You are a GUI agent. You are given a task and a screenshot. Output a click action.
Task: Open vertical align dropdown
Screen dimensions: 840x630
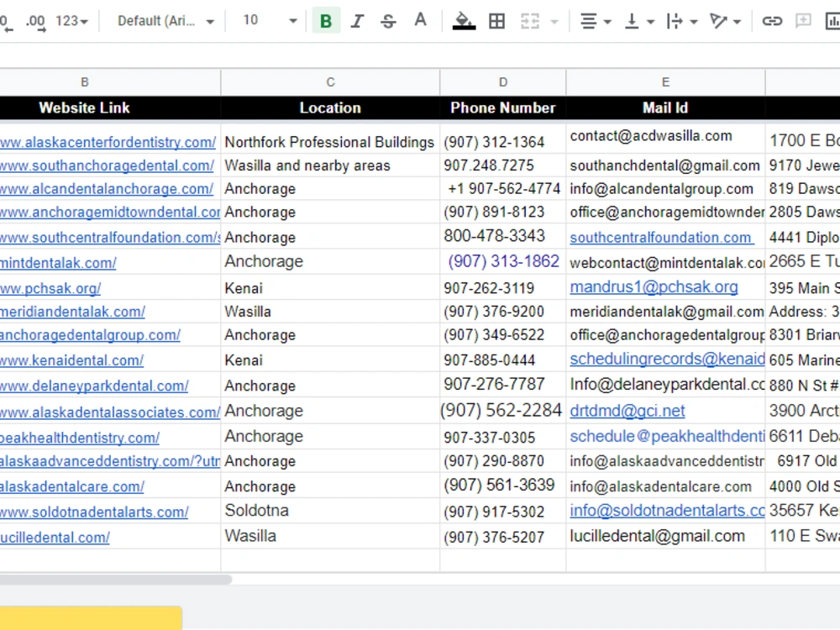click(639, 21)
